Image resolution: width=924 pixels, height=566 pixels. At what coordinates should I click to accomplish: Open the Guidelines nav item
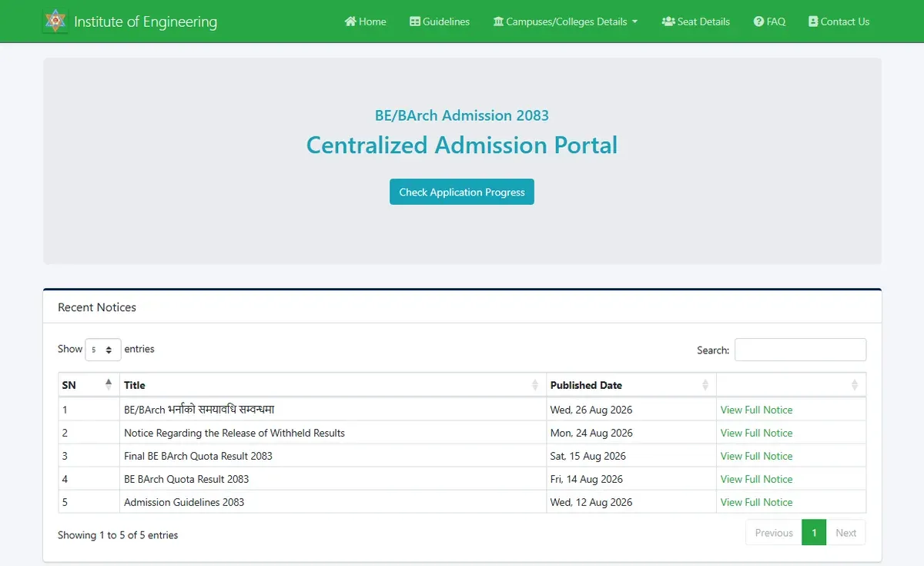[x=440, y=22]
